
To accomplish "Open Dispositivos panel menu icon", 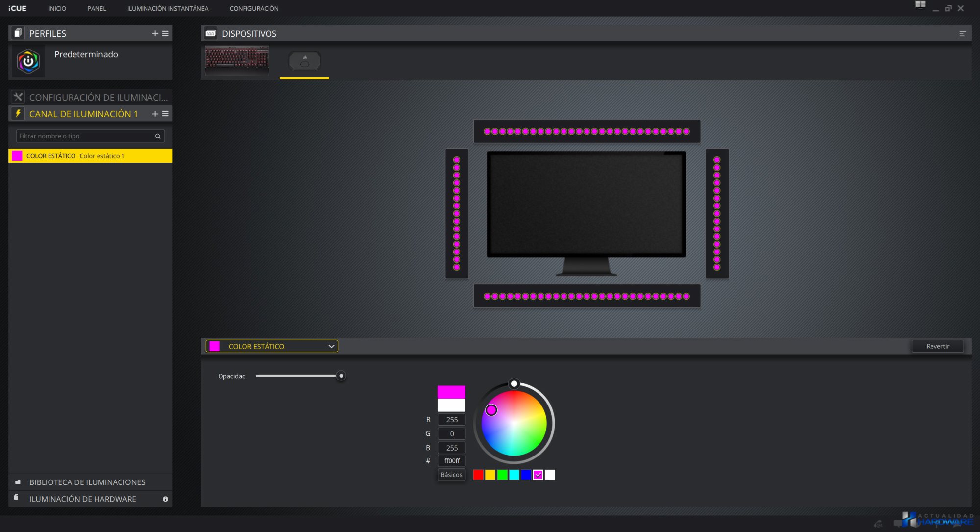I will [x=962, y=34].
